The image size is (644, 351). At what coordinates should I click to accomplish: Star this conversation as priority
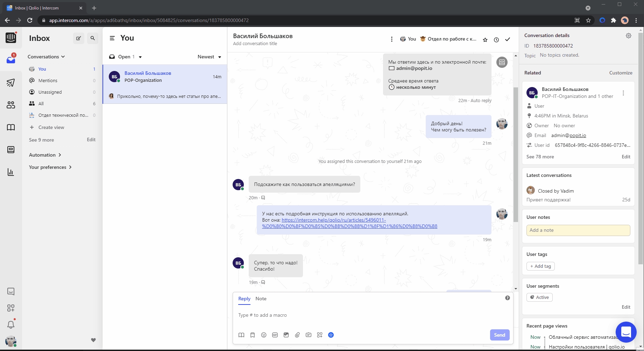[x=485, y=40]
